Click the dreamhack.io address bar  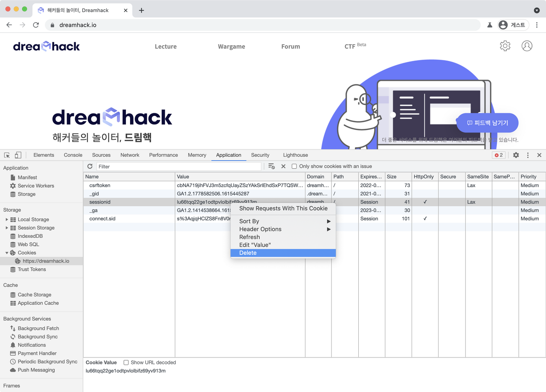point(263,25)
